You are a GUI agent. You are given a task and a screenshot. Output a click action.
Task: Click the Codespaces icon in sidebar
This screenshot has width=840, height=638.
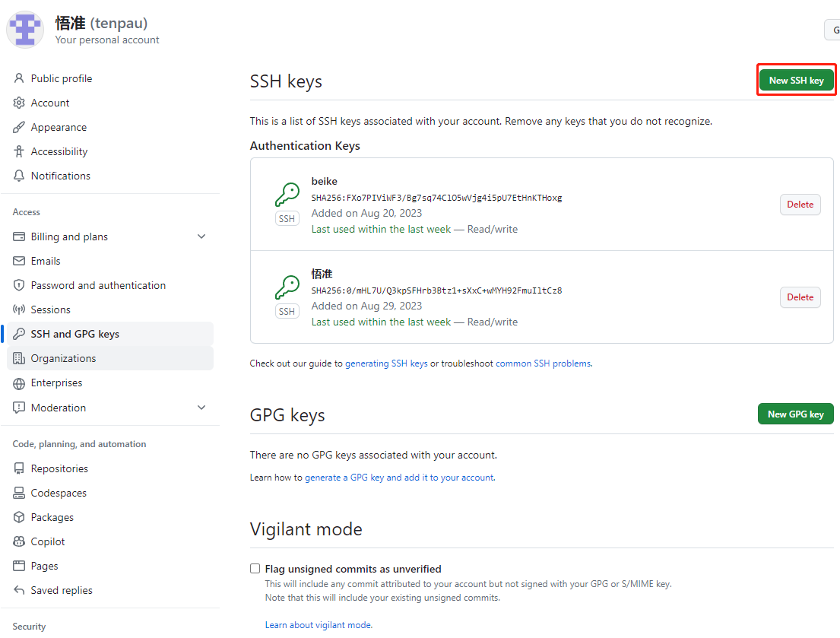tap(19, 493)
